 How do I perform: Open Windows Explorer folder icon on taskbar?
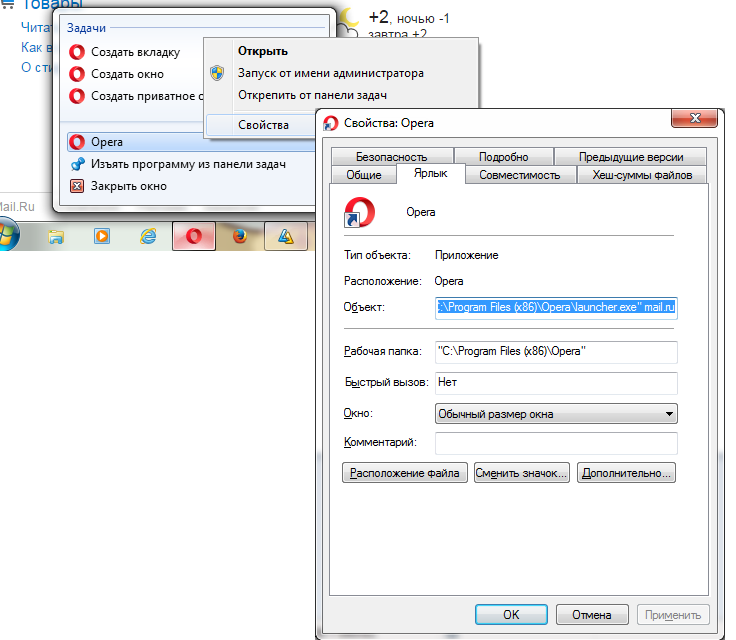(56, 237)
